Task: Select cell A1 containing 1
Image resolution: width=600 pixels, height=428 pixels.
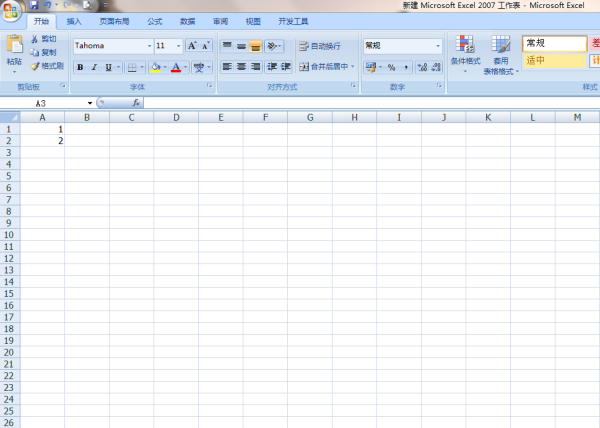Action: click(42, 129)
